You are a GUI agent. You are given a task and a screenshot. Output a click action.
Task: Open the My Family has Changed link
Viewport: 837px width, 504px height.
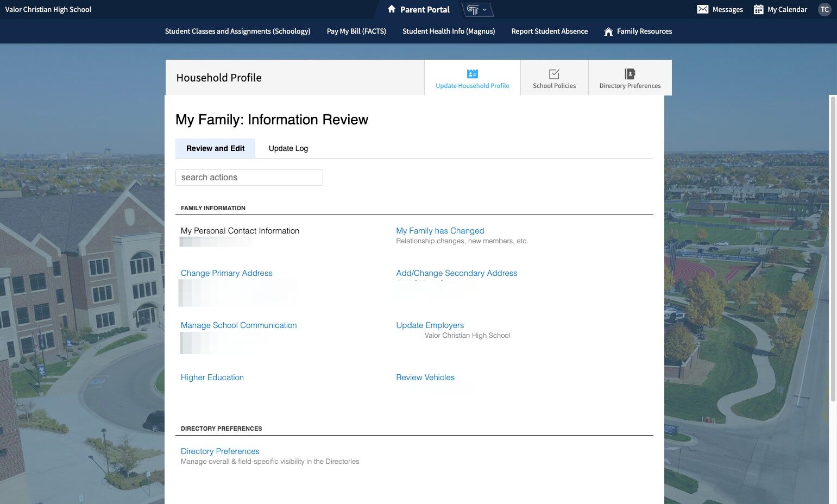pos(440,231)
